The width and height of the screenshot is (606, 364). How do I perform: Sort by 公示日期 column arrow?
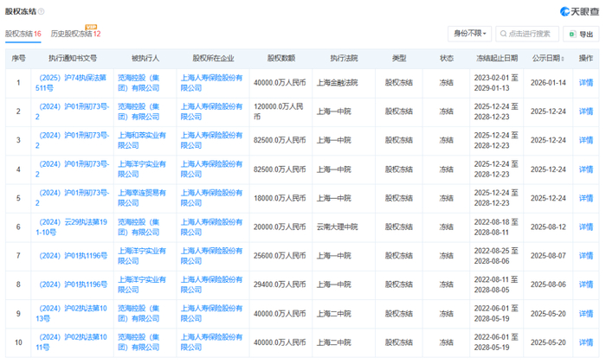click(x=563, y=59)
